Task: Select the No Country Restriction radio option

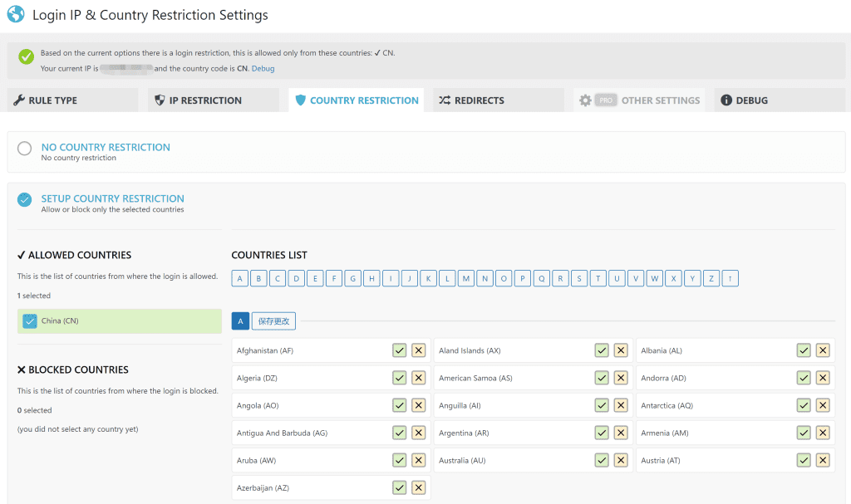Action: (x=25, y=149)
